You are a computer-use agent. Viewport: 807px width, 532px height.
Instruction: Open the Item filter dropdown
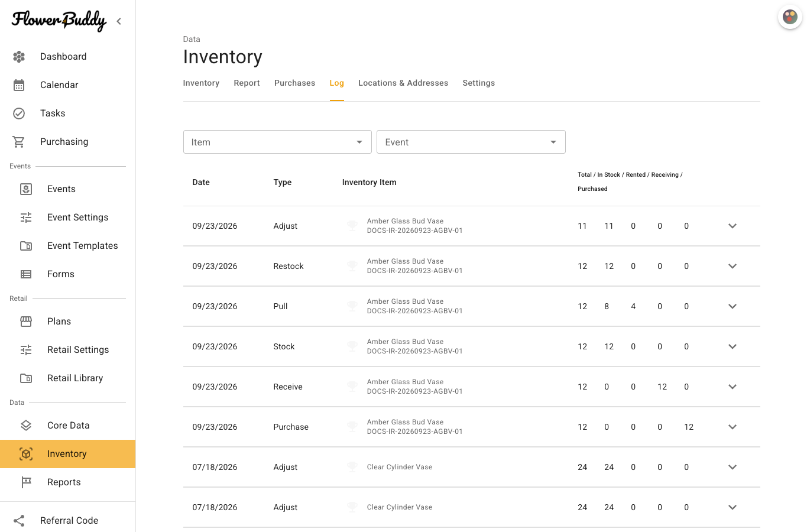click(277, 142)
